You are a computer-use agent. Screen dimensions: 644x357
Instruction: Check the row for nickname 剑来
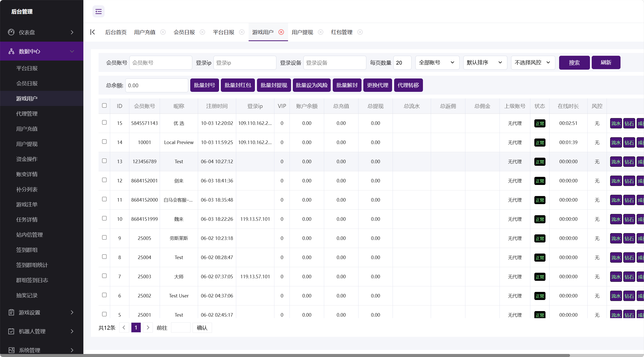coord(104,180)
